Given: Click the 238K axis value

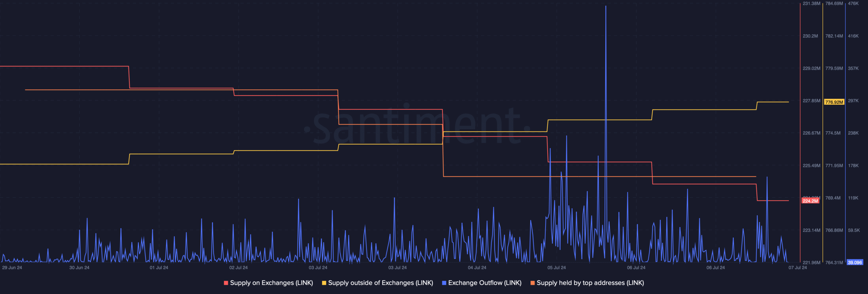Looking at the screenshot, I should [853, 133].
